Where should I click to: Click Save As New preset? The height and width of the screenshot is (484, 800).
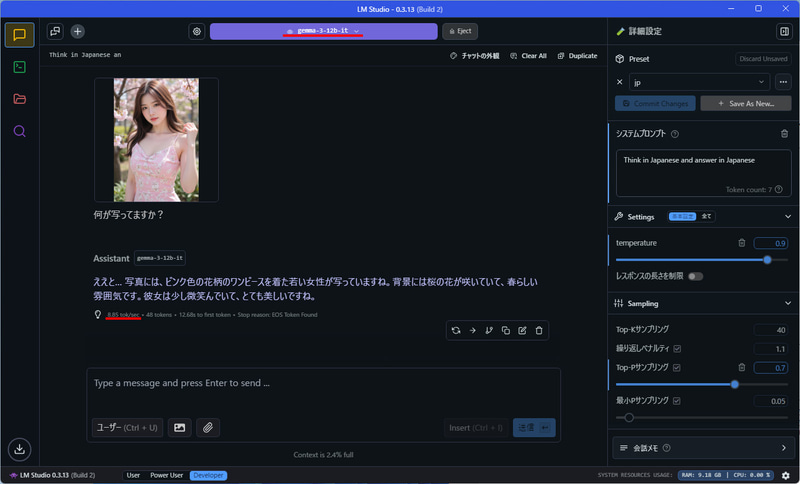746,104
